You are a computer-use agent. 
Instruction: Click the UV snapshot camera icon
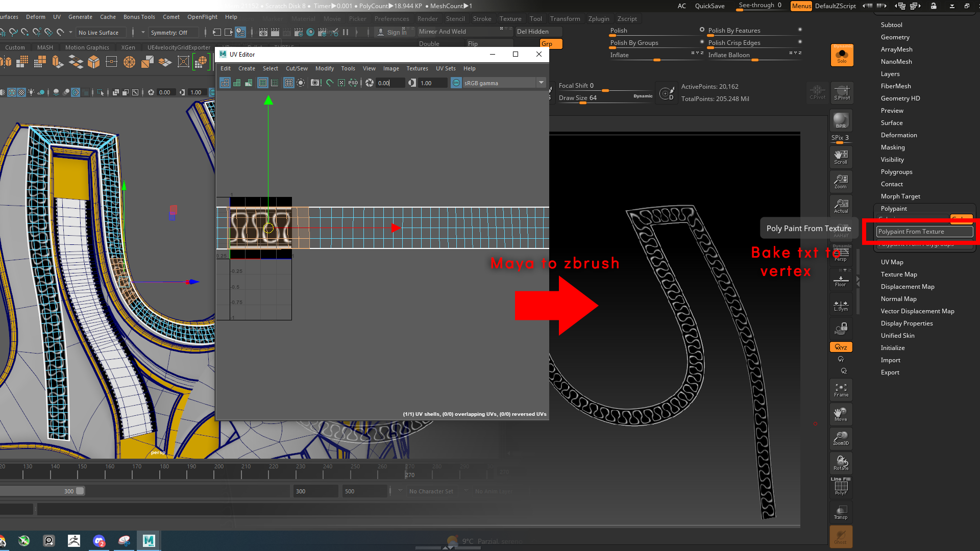click(x=315, y=83)
